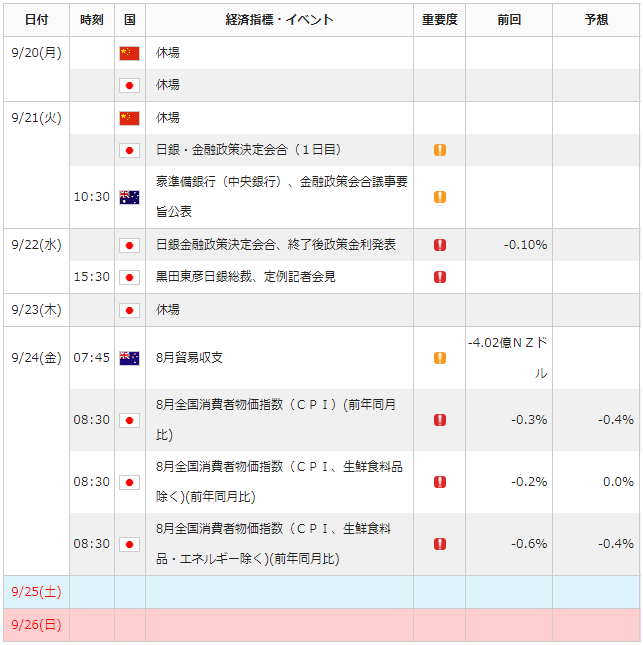The height and width of the screenshot is (645, 643).
Task: Click the 9/23(木) date cell
Action: pos(37,310)
